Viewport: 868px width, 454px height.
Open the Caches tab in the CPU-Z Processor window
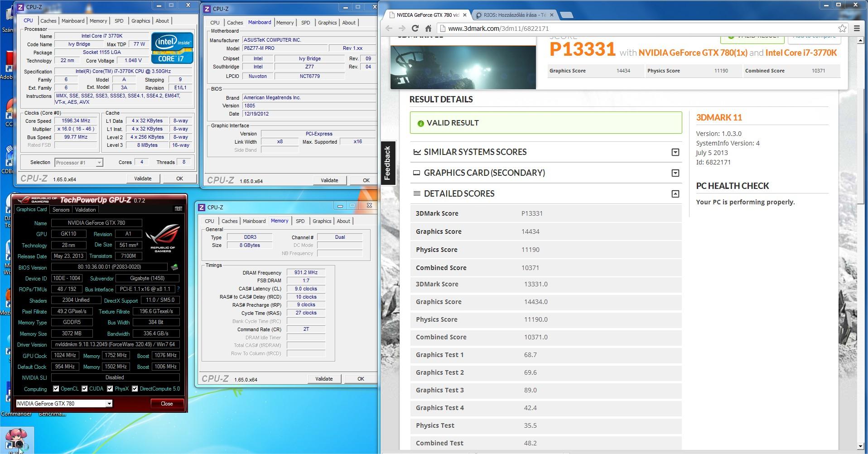coord(48,21)
